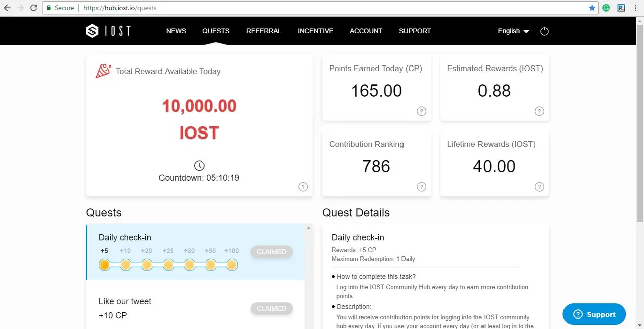Click CLAIMED button for Daily check-in

click(271, 252)
